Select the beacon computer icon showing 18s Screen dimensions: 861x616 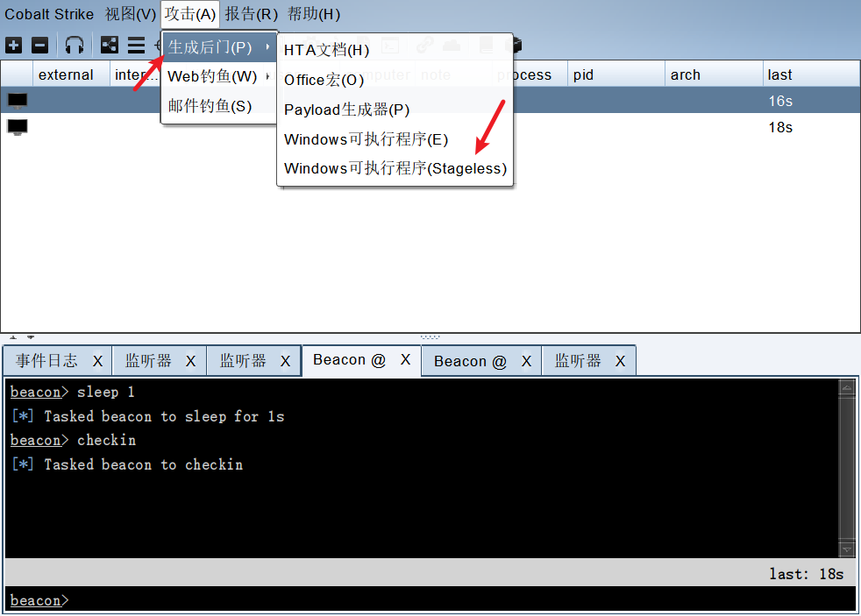(x=18, y=127)
